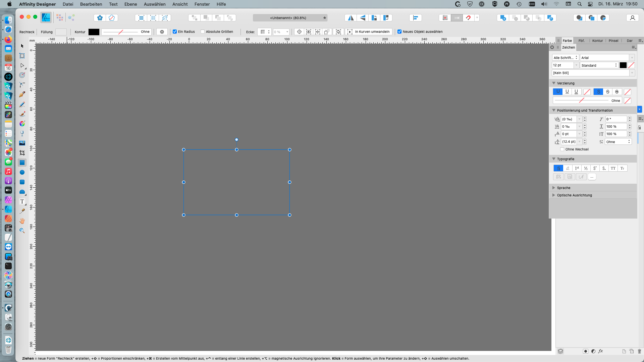Click the shear angle 0° field
This screenshot has height=362, width=644.
click(x=616, y=119)
